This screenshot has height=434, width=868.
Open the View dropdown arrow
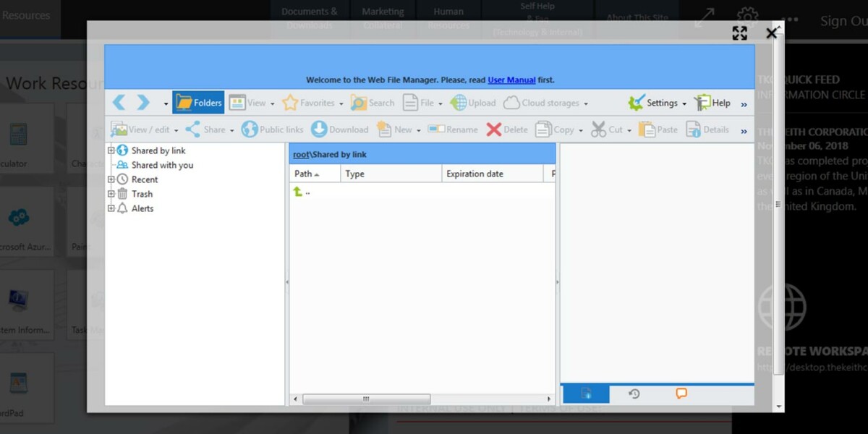[x=272, y=103]
